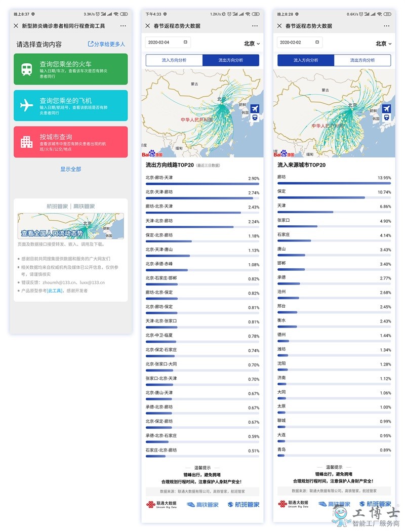This screenshot has height=532, width=405.
Task: Keep airplane mode selected on the right map
Action: click(x=386, y=108)
